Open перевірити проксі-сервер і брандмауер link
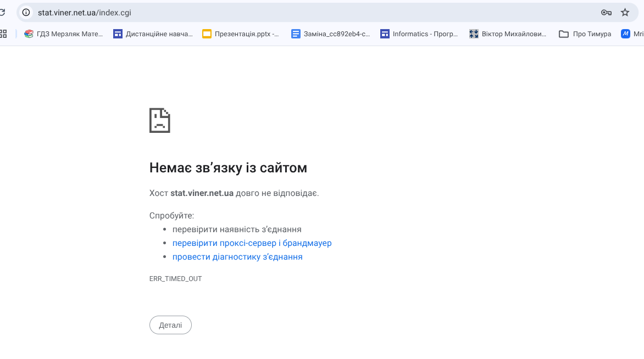 click(252, 243)
